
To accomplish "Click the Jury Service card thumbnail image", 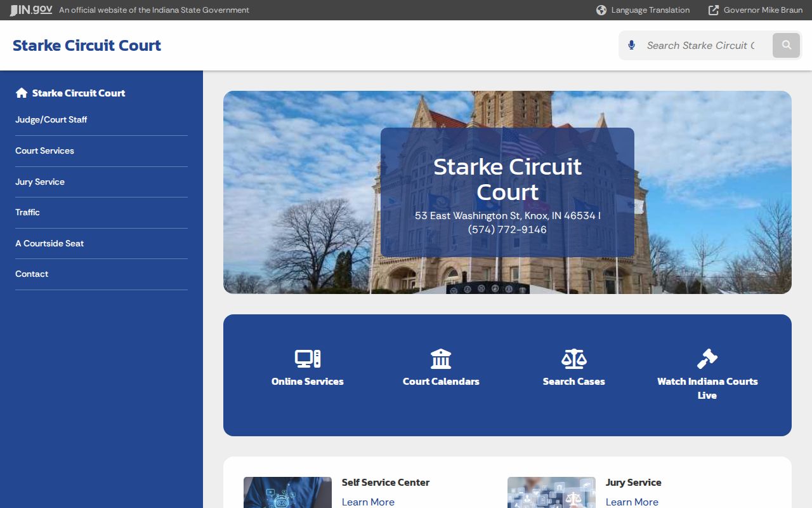I will tap(551, 493).
